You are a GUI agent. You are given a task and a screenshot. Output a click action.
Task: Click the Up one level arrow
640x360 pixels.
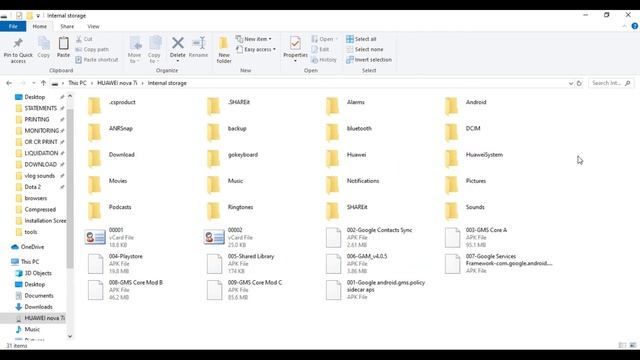pos(43,83)
